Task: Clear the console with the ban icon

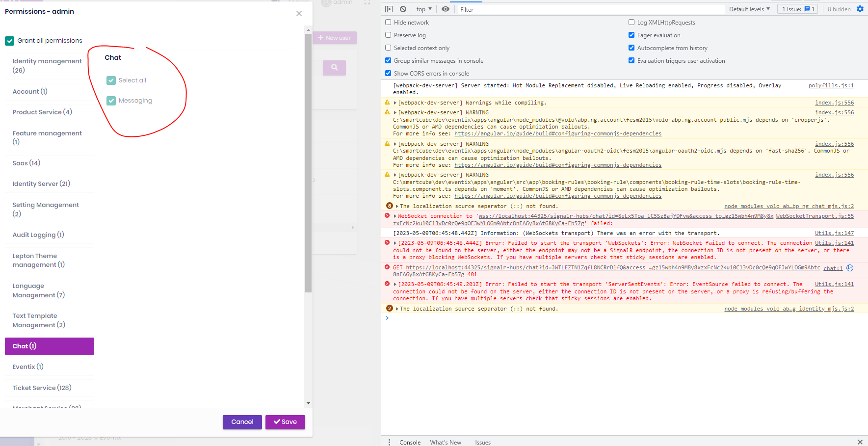Action: 403,9
